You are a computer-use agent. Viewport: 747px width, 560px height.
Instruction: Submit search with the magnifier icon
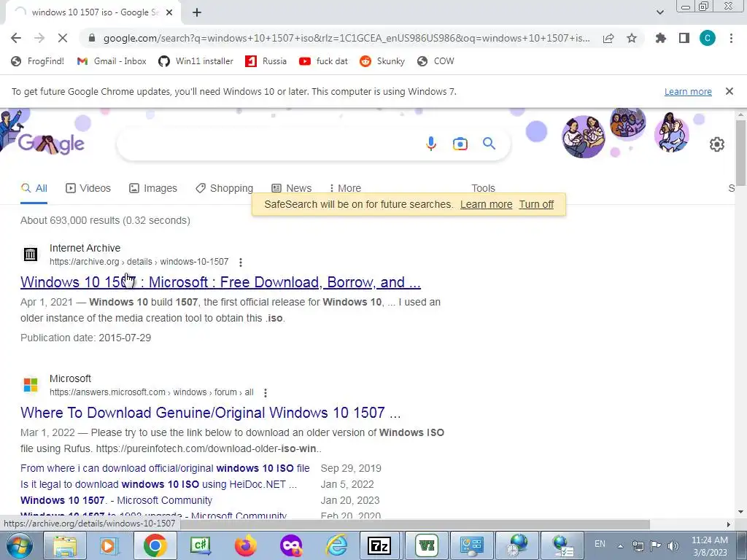(489, 144)
